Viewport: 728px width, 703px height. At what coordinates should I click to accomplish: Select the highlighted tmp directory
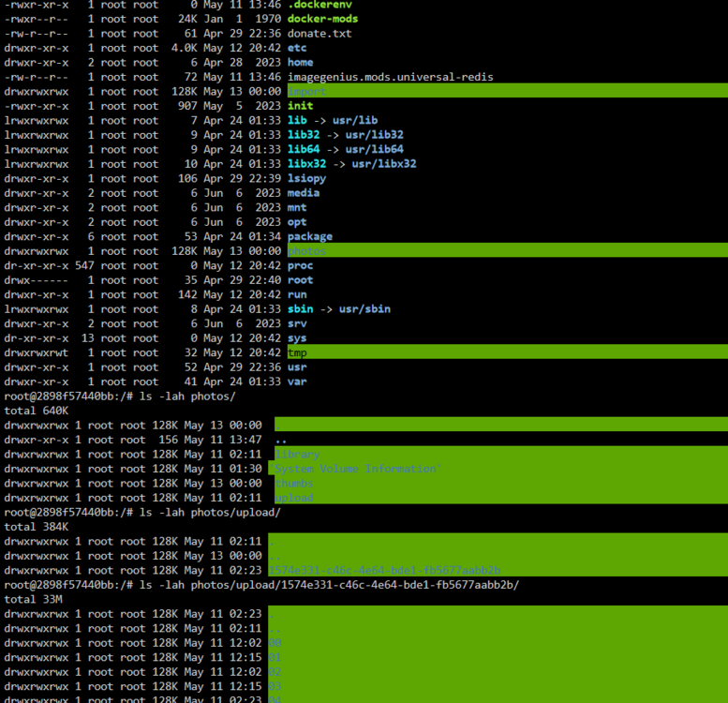coord(297,352)
